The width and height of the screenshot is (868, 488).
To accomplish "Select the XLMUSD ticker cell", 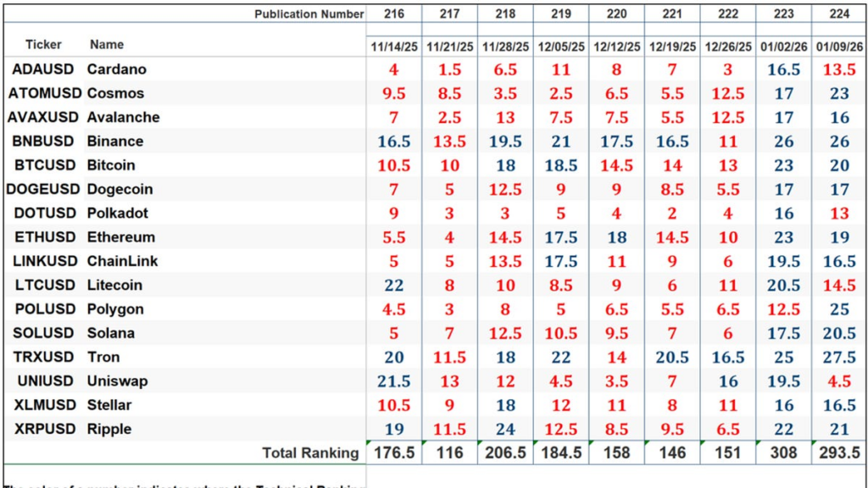I will pos(44,405).
